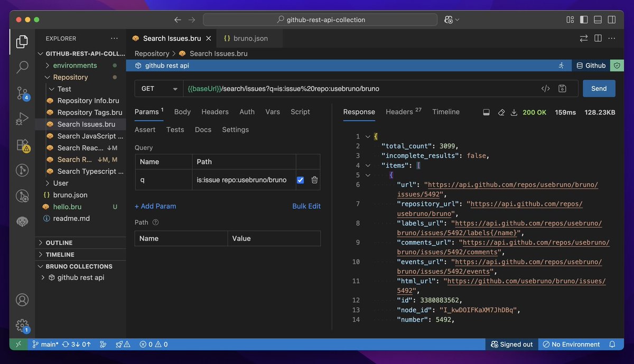Collapse the Repository folder

(70, 77)
